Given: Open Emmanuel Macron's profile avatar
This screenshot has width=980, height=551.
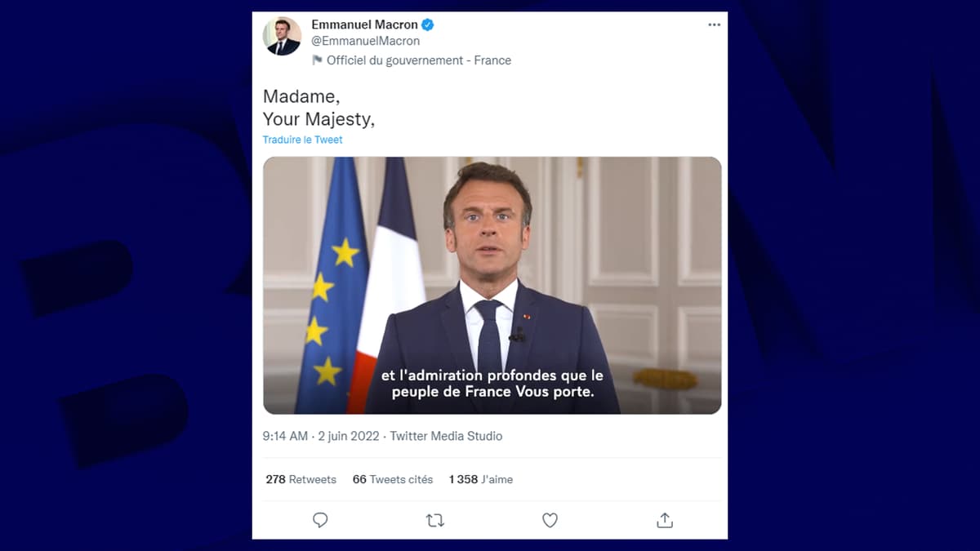Looking at the screenshot, I should (282, 37).
